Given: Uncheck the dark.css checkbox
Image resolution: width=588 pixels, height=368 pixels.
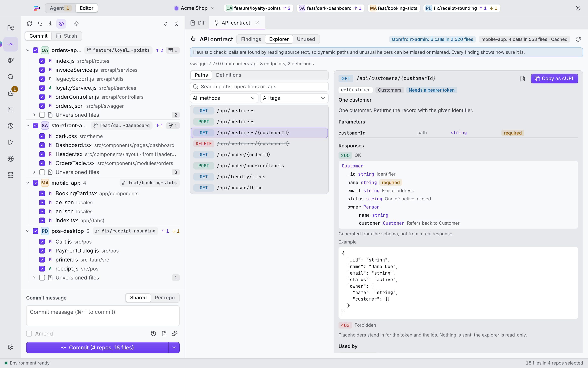Looking at the screenshot, I should 42,136.
